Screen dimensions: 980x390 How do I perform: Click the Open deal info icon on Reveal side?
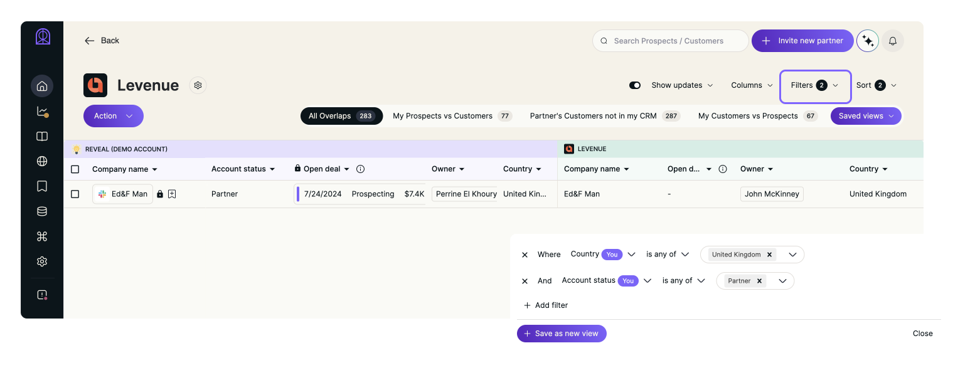tap(360, 169)
